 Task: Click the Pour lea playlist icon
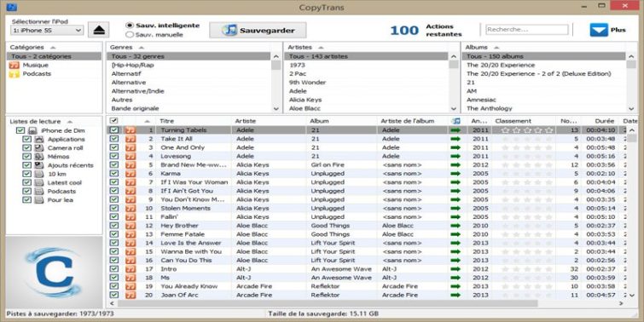(39, 200)
